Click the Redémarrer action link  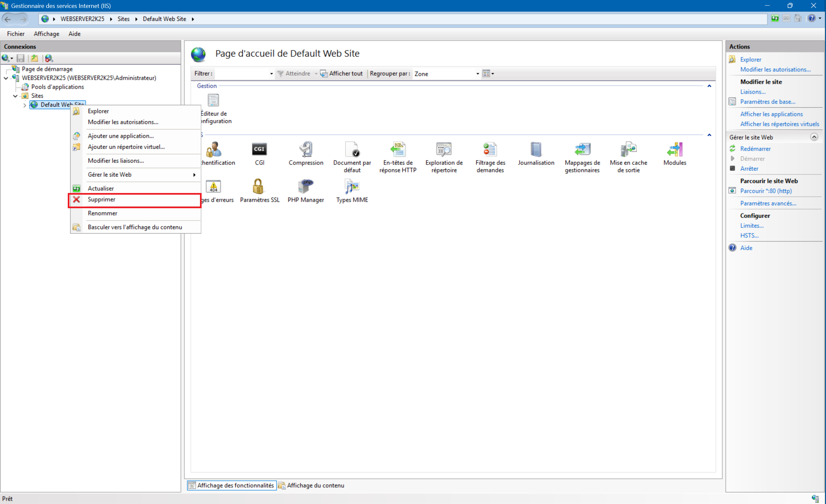[755, 149]
